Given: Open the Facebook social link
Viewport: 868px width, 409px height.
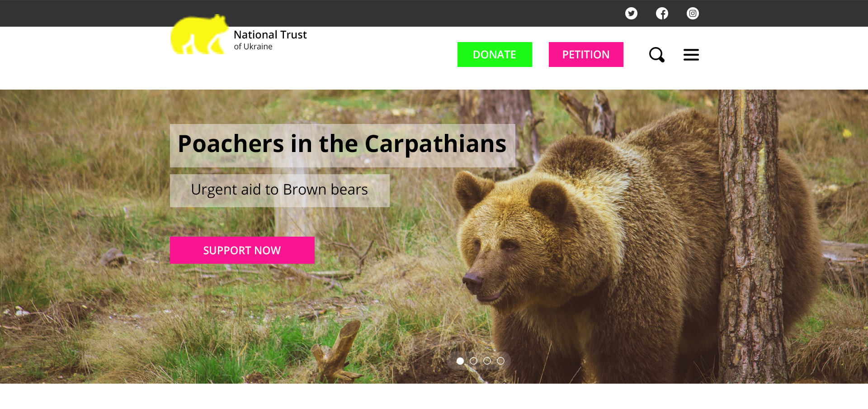Looking at the screenshot, I should point(662,14).
